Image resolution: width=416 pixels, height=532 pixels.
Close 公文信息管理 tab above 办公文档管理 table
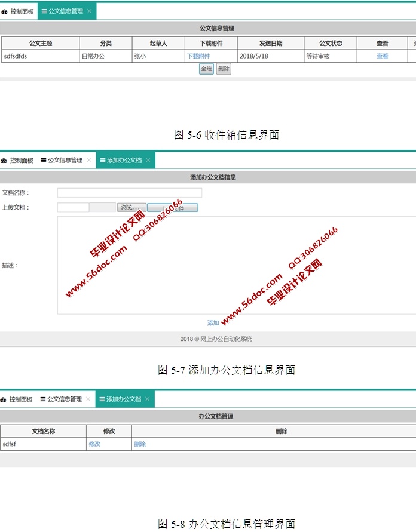[88, 399]
